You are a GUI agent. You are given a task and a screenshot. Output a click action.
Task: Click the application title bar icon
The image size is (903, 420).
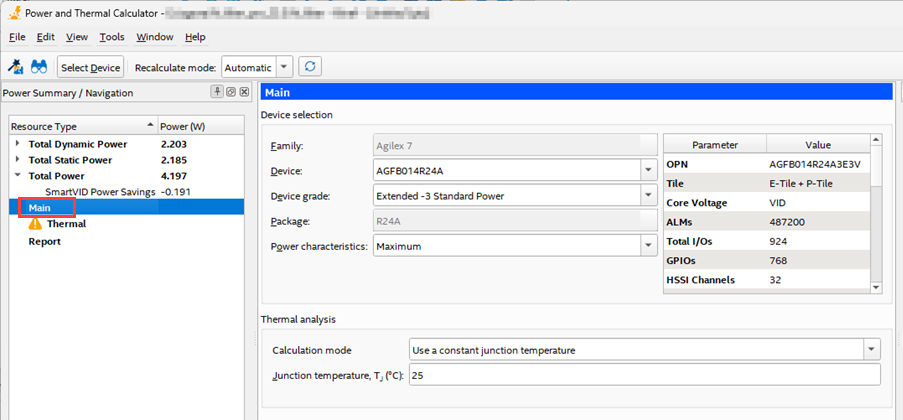click(16, 12)
